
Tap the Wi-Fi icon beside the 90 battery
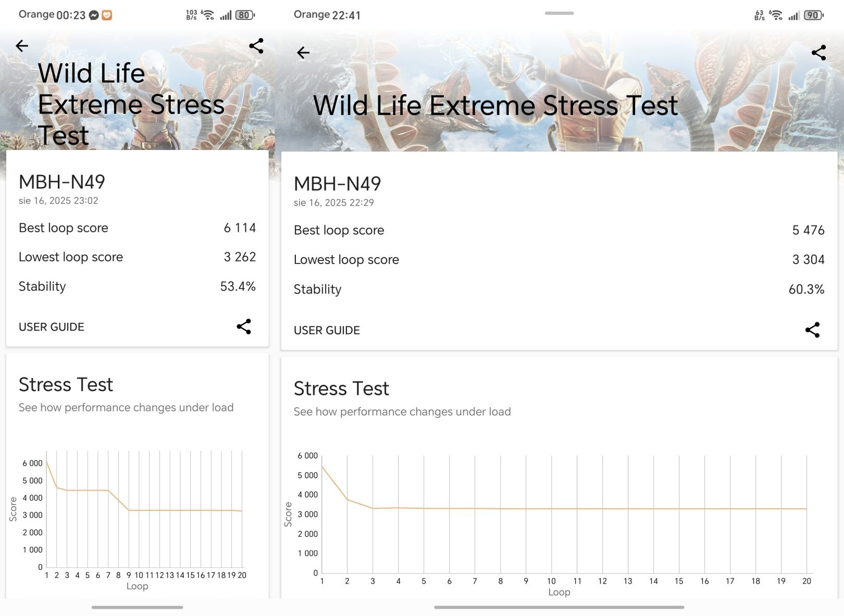(776, 15)
